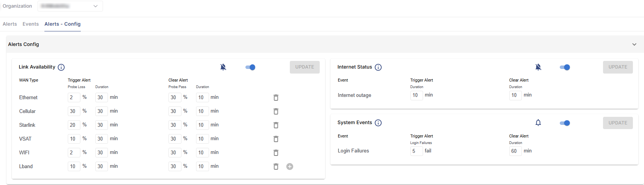Viewport: 644px width, 185px height.
Task: Click the muted bell icon for Link Availability
Action: [x=223, y=67]
